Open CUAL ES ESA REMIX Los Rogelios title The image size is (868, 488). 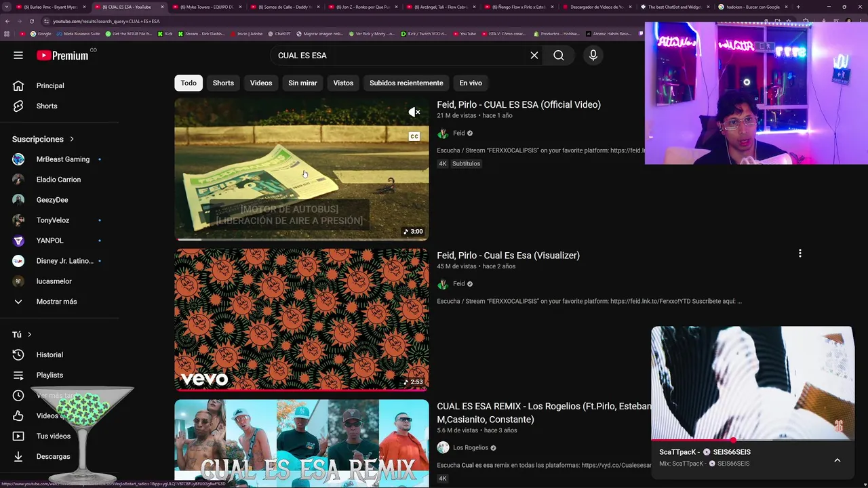coord(543,413)
